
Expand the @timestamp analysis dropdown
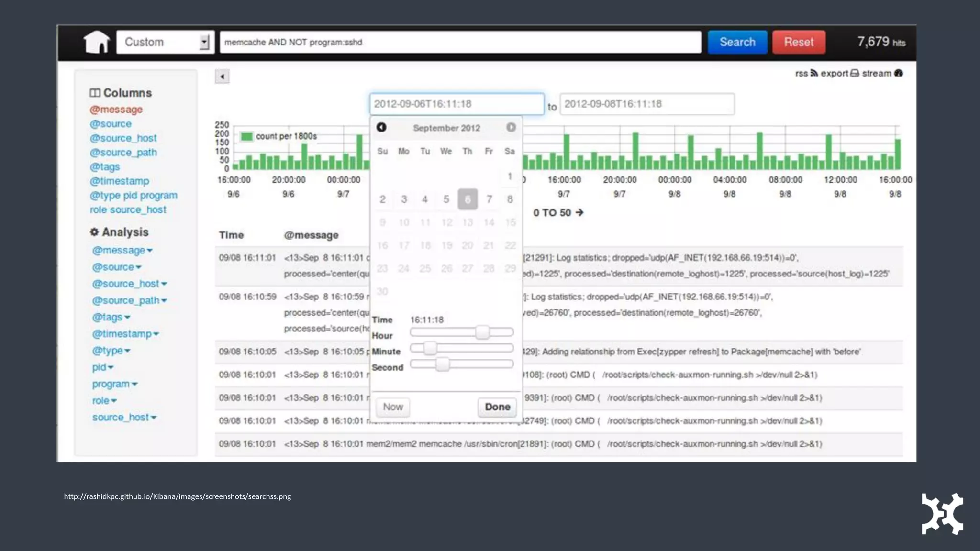click(126, 334)
